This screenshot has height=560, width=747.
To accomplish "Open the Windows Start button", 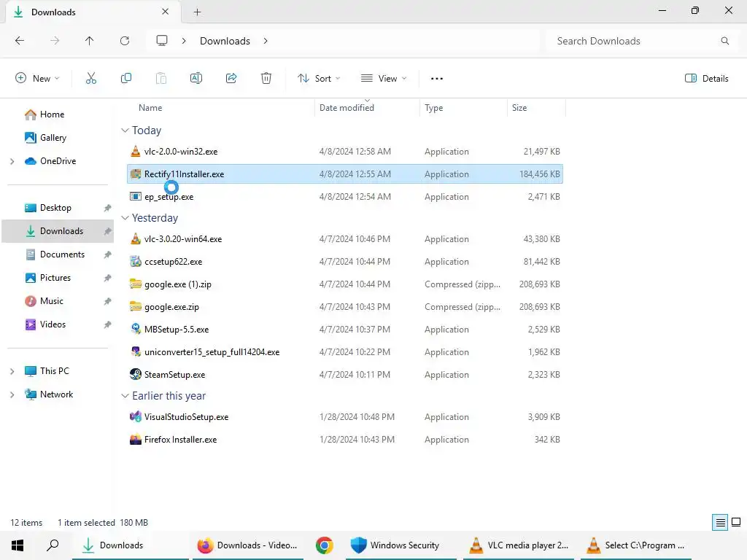I will [18, 545].
